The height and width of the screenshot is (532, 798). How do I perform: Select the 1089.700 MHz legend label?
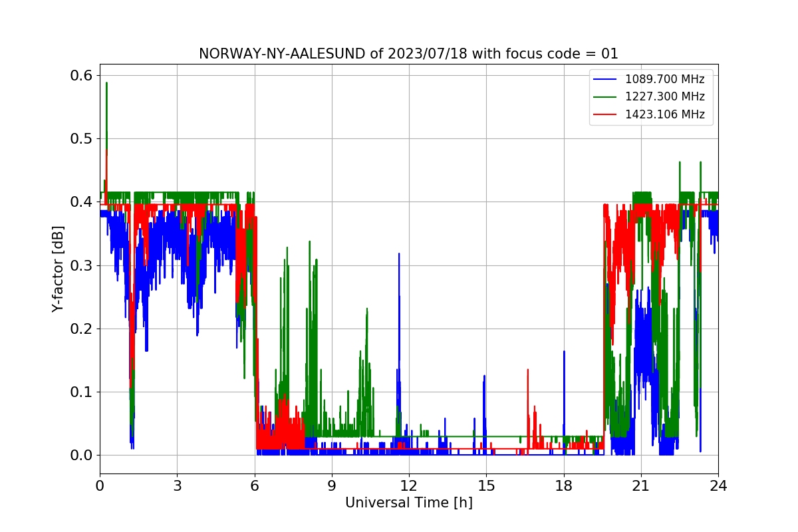pos(665,79)
